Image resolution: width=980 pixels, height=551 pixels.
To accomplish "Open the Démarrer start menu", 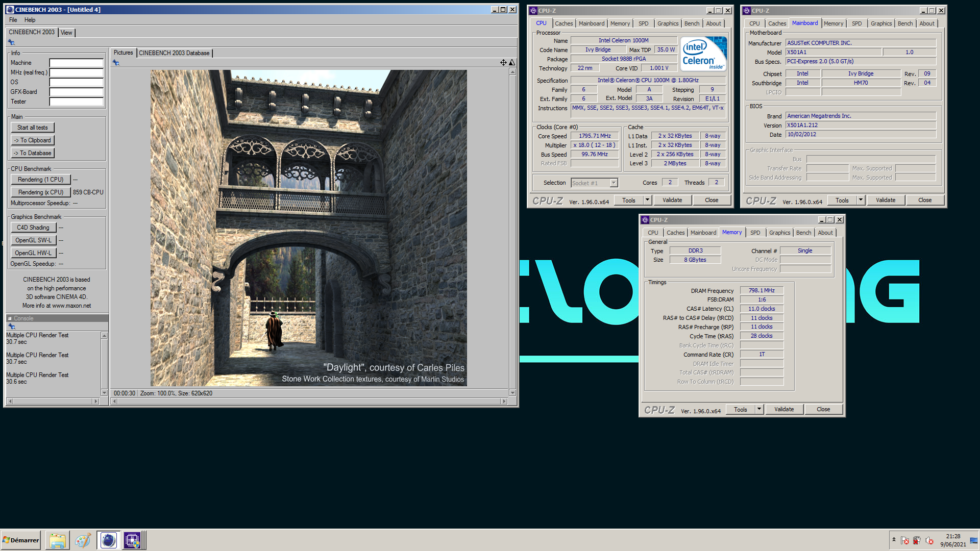I will tap(21, 540).
